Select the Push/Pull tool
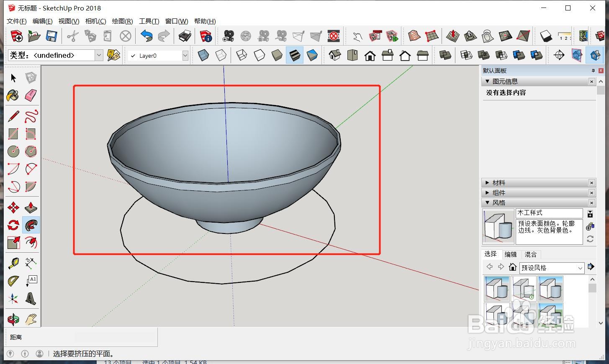This screenshot has height=364, width=609. coord(31,208)
